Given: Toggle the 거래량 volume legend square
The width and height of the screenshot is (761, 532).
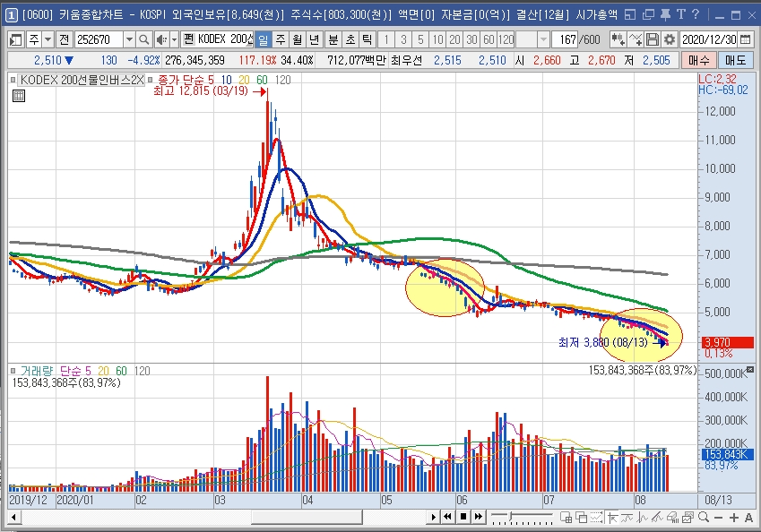Looking at the screenshot, I should tap(13, 371).
